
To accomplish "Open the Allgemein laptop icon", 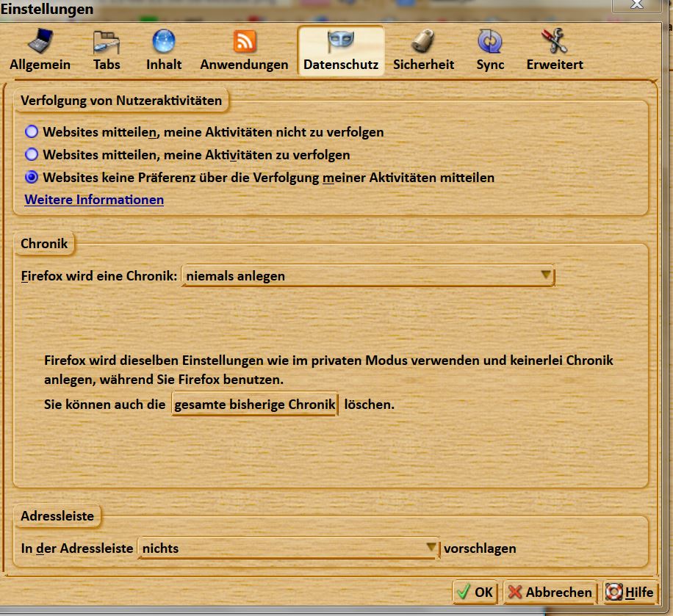I will click(x=40, y=40).
